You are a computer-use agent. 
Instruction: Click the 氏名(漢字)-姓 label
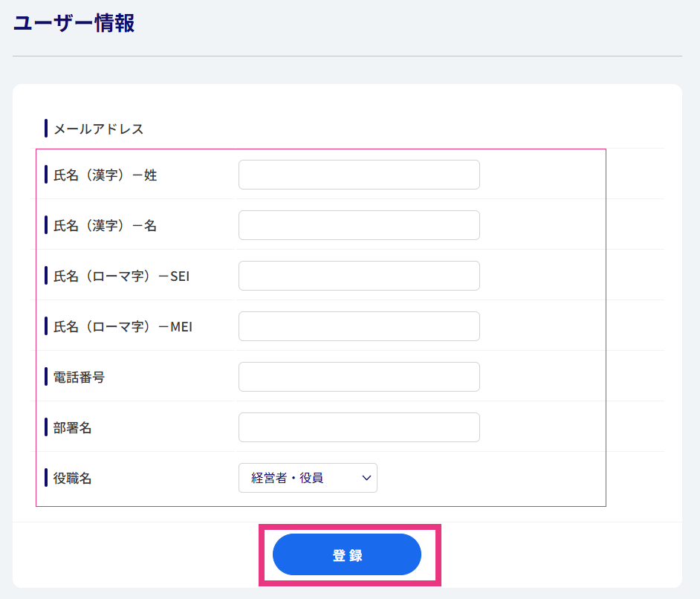tap(106, 175)
